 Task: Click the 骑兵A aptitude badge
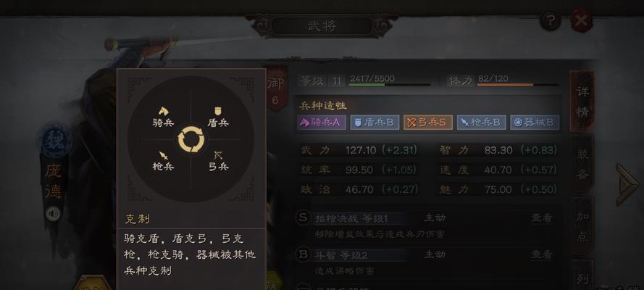pyautogui.click(x=322, y=123)
